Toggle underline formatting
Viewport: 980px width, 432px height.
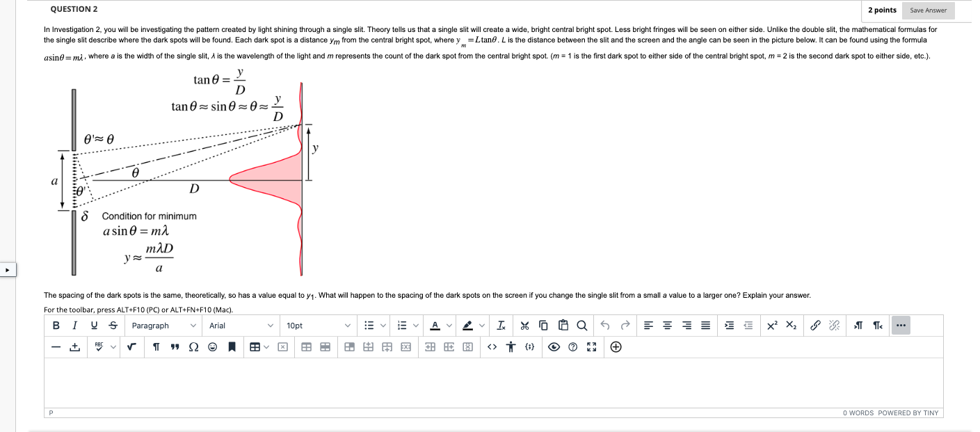click(93, 326)
